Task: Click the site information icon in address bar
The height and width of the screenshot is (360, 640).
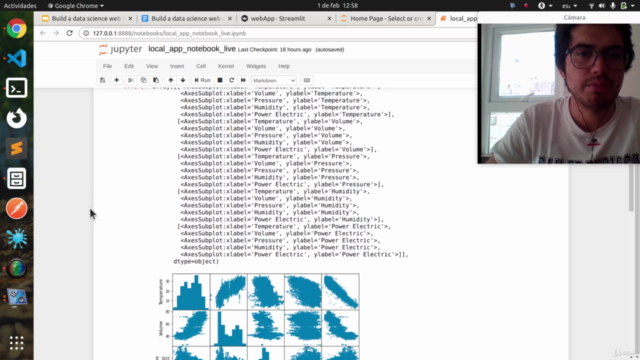Action: [x=86, y=33]
